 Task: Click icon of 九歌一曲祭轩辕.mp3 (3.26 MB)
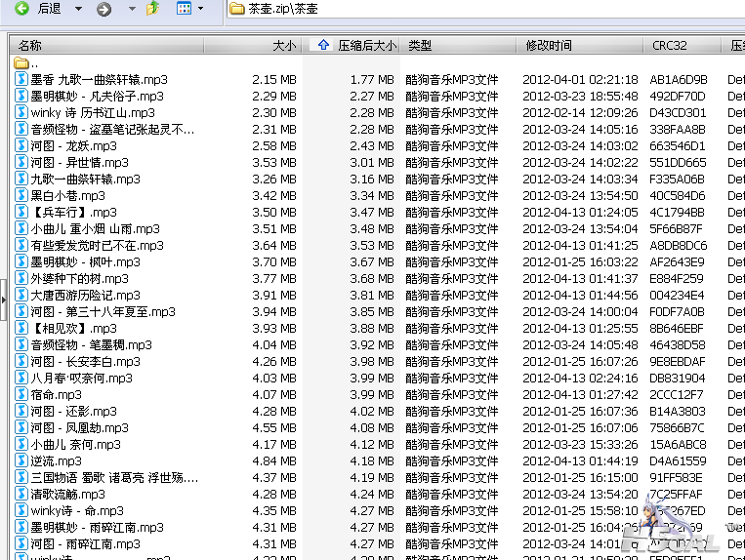click(21, 179)
